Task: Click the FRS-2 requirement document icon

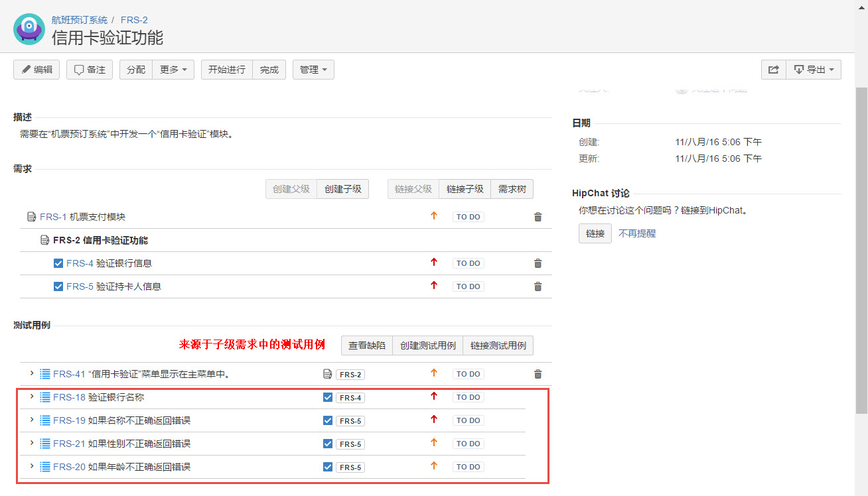Action: 44,240
